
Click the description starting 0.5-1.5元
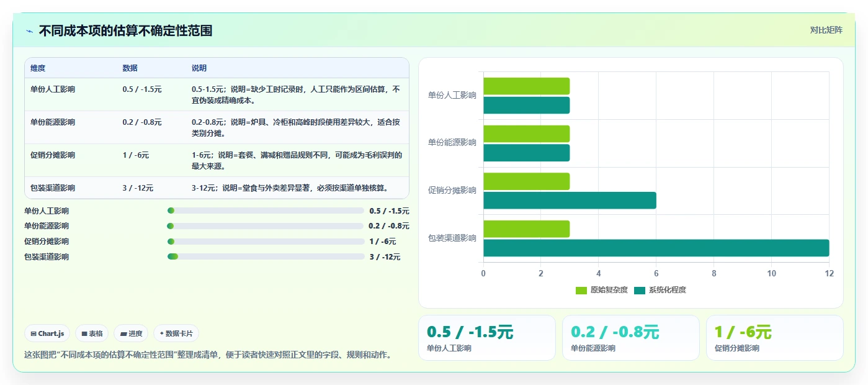297,94
